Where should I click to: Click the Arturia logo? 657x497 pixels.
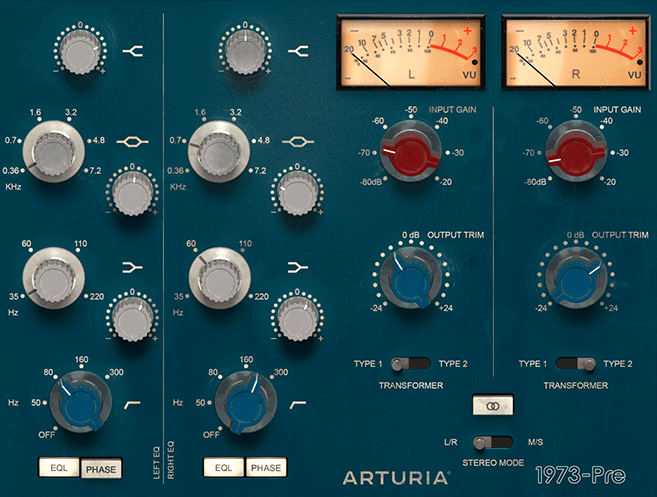[x=396, y=478]
